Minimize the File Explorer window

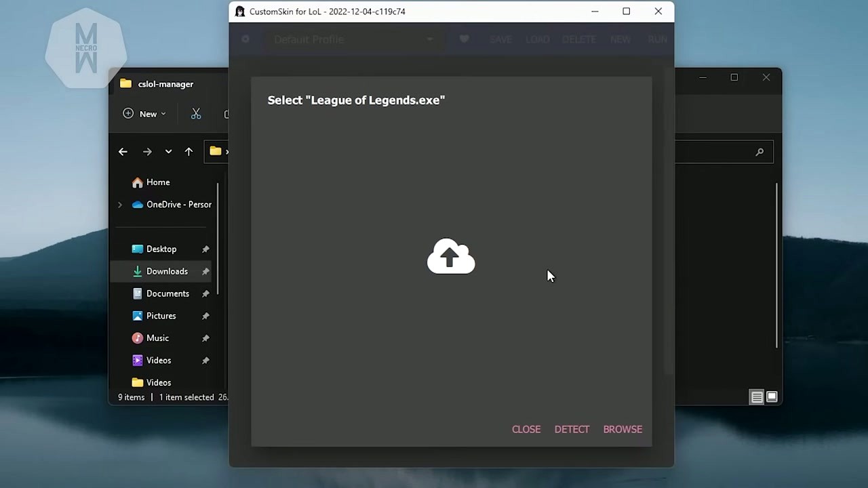click(x=703, y=77)
